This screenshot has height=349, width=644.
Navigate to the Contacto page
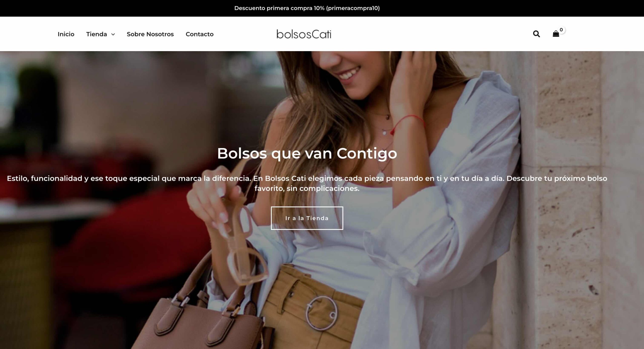(x=199, y=34)
